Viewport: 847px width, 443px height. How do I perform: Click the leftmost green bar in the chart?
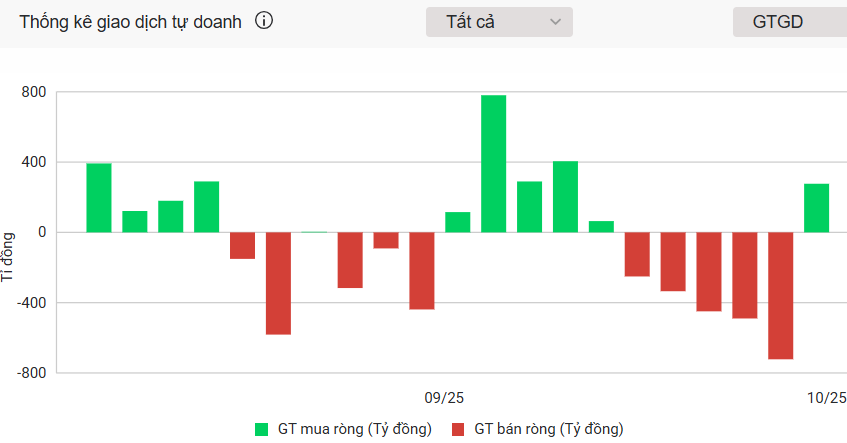[99, 198]
